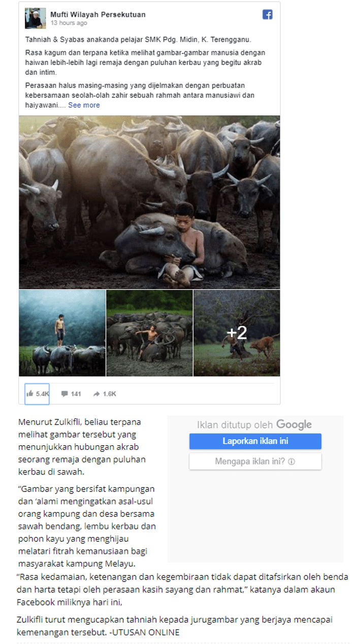Click the Facebook logo icon on post

coord(268,15)
